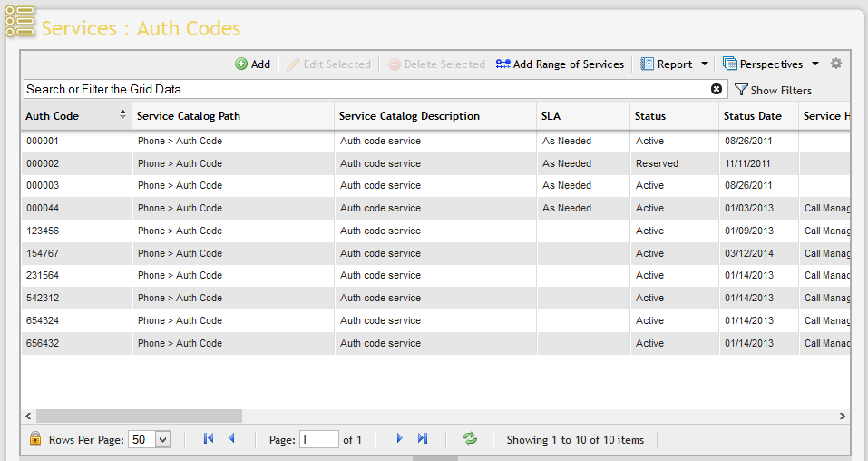Go to the last page icon
868x461 pixels.
click(x=423, y=439)
